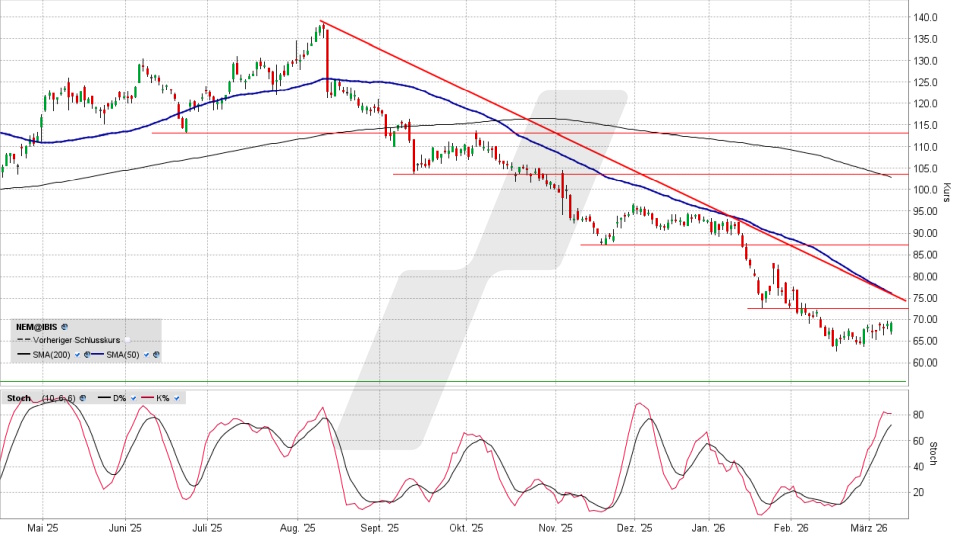Image resolution: width=960 pixels, height=540 pixels.
Task: Uncheck the SMA(50) visibility checkbox
Action: pyautogui.click(x=147, y=354)
